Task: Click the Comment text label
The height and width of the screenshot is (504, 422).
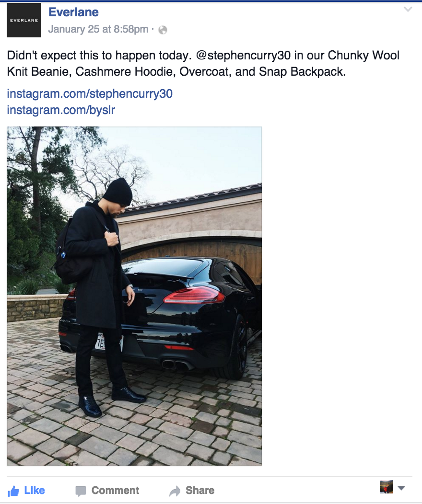Action: [x=115, y=490]
